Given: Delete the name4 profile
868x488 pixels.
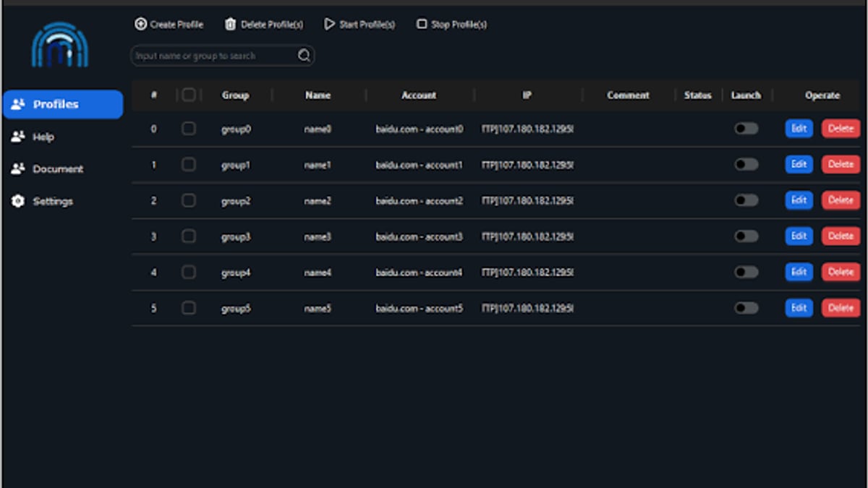Looking at the screenshot, I should point(841,272).
